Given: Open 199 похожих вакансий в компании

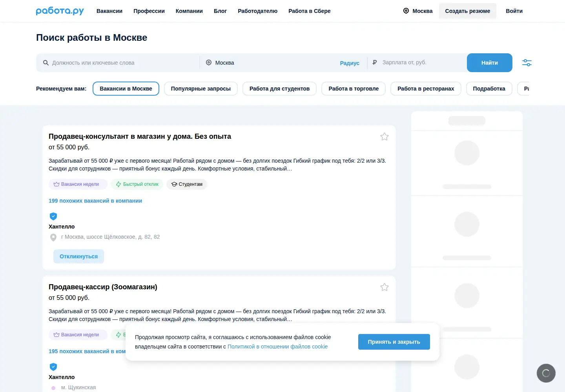Looking at the screenshot, I should 95,201.
